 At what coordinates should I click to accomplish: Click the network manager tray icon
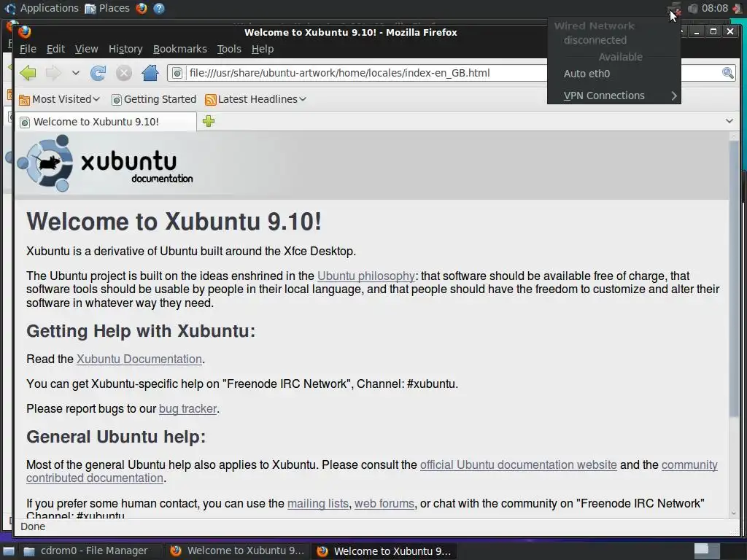[675, 9]
